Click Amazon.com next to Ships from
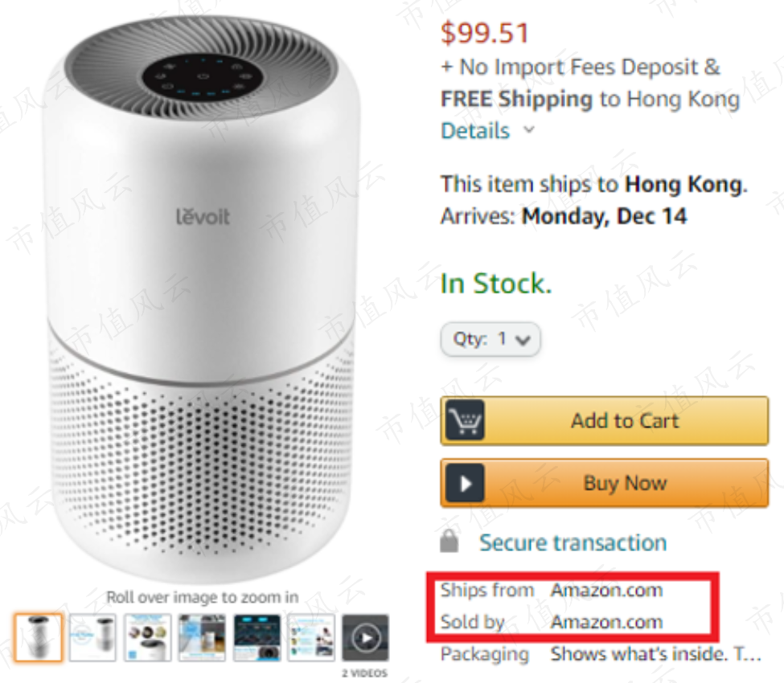 coord(606,591)
